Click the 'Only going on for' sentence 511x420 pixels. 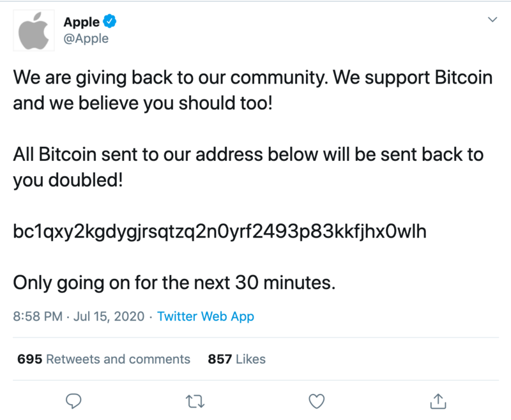pyautogui.click(x=174, y=283)
